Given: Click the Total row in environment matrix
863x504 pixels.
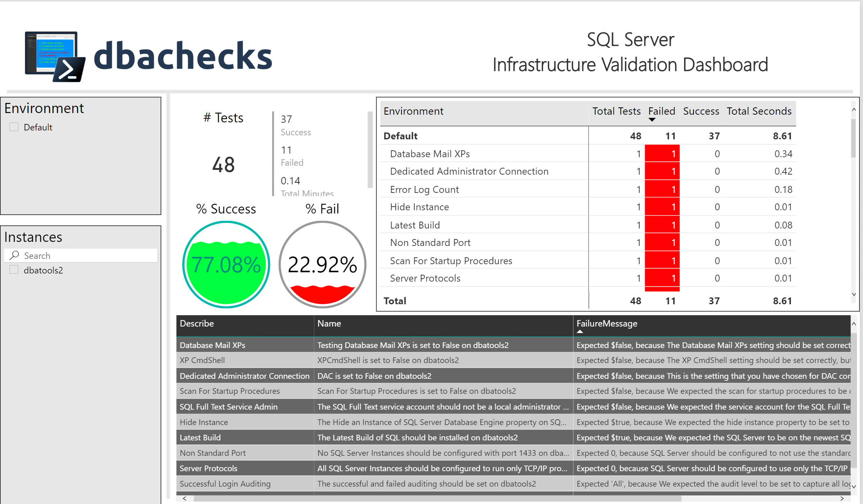Looking at the screenshot, I should pos(588,301).
